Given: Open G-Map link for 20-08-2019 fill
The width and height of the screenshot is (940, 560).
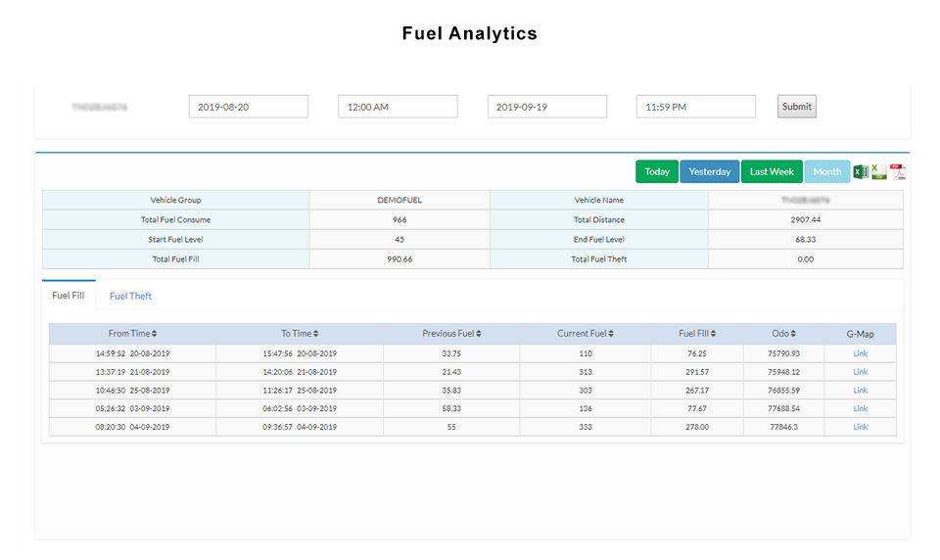Looking at the screenshot, I should pos(861,353).
